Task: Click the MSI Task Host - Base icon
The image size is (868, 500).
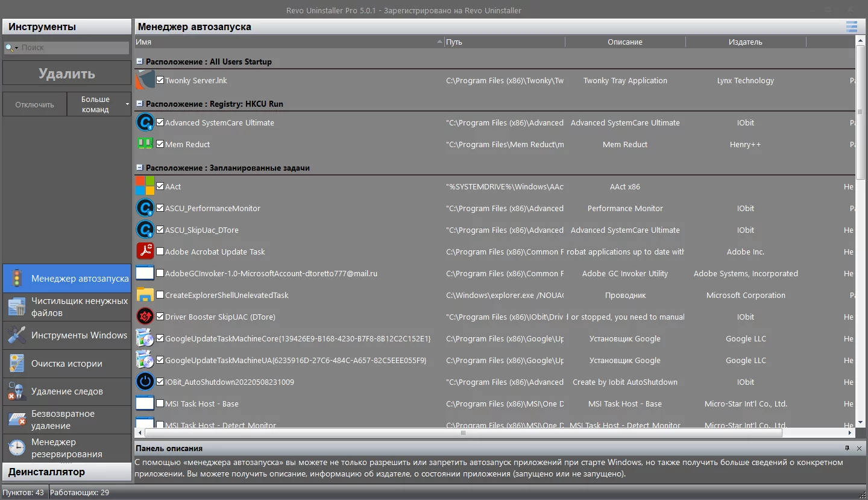Action: (x=145, y=403)
